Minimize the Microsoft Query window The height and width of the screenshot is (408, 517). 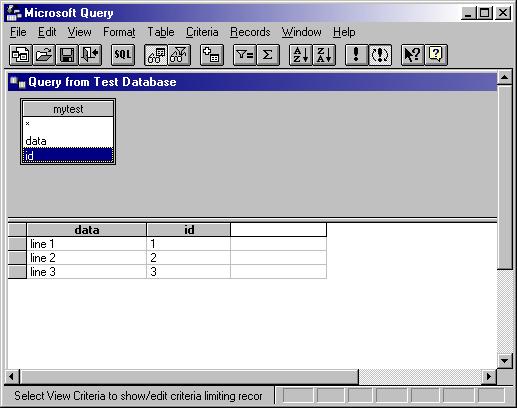point(468,13)
